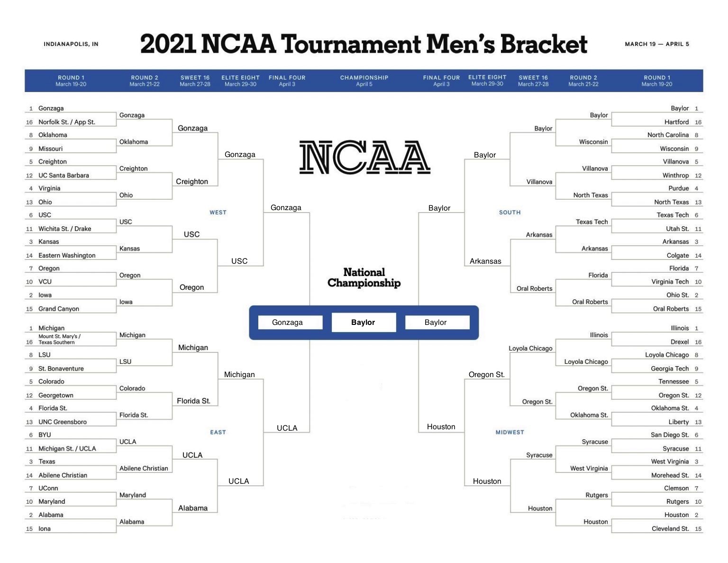Click the SOUTH region label
This screenshot has width=728, height=563.
point(510,212)
